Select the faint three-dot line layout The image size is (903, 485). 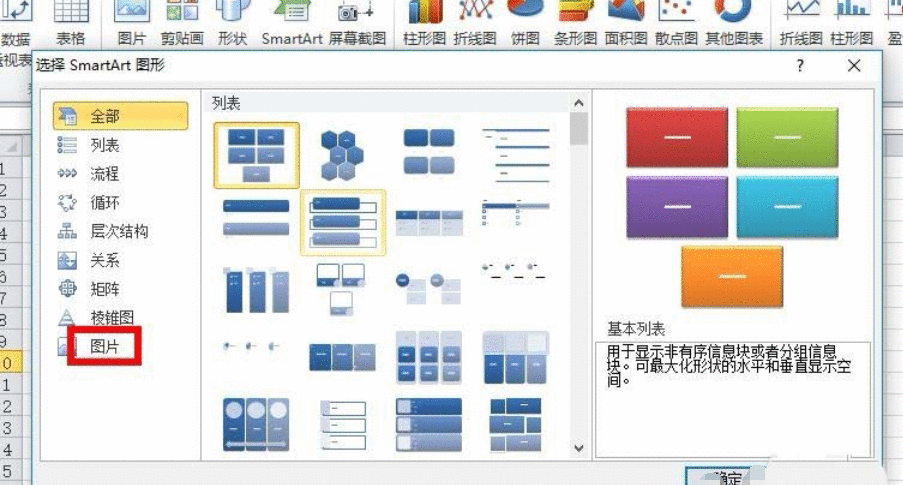tap(252, 346)
